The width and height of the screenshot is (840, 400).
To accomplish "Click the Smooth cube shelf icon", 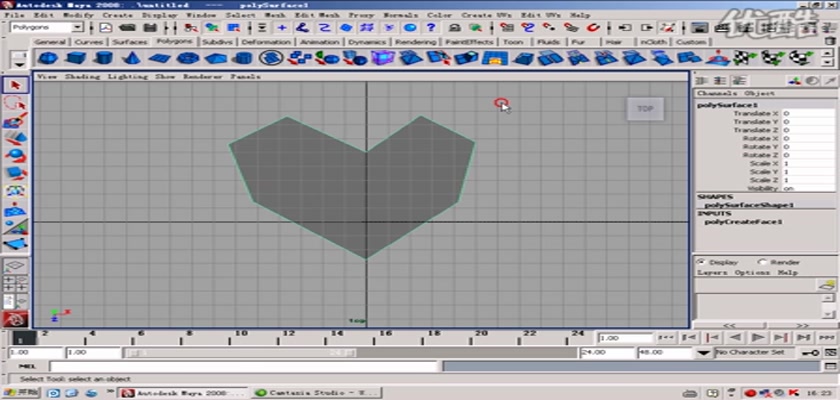I will [x=383, y=57].
